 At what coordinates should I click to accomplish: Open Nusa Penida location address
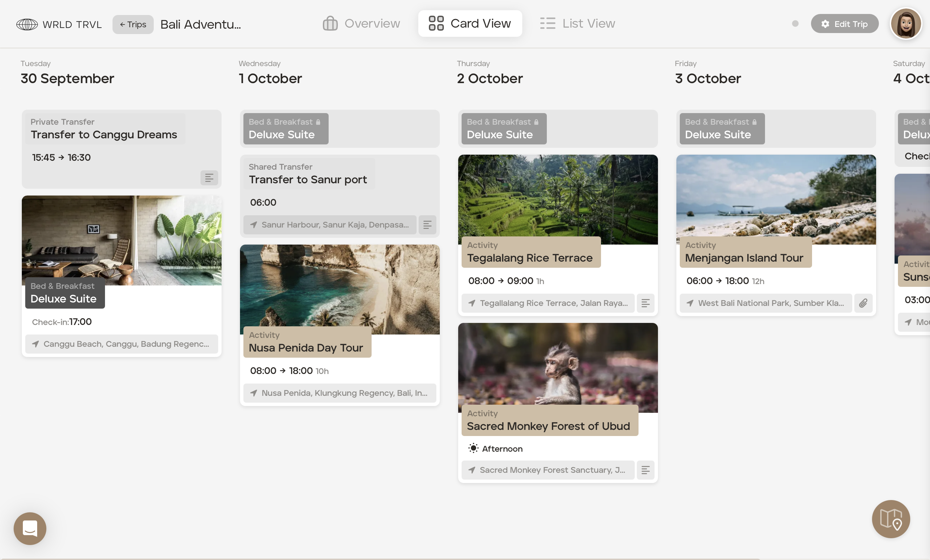[339, 393]
